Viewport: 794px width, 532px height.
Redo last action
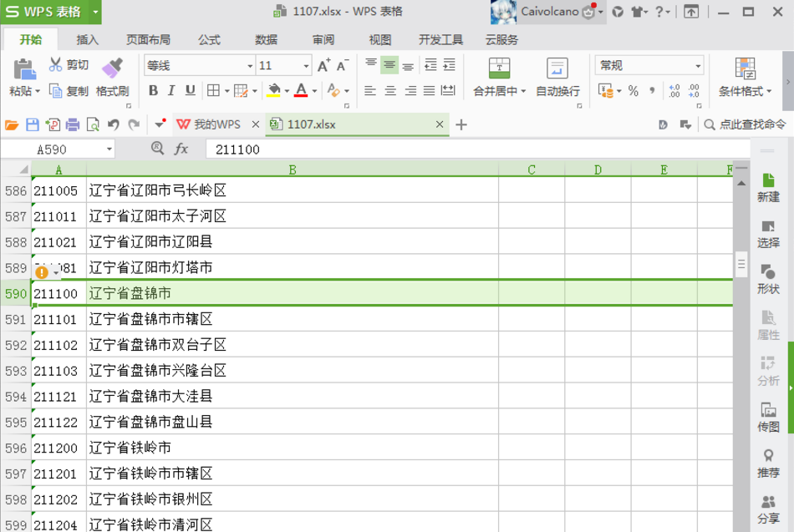pyautogui.click(x=134, y=124)
